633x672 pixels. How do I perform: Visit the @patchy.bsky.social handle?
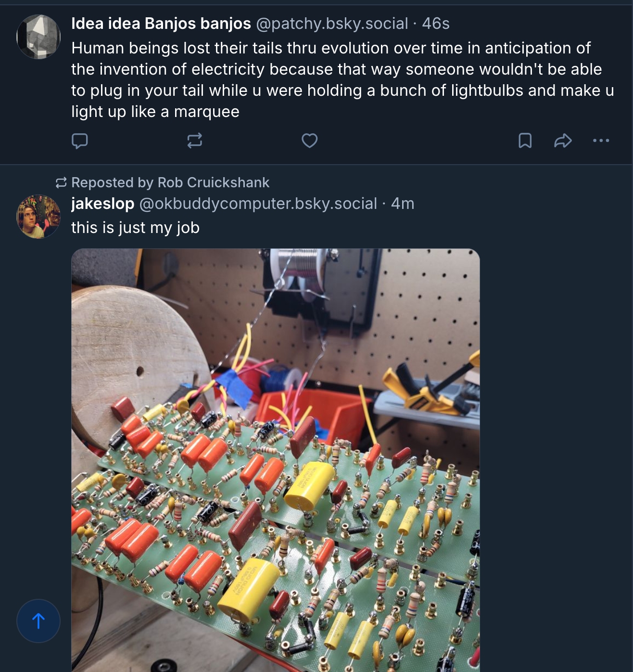pos(332,23)
